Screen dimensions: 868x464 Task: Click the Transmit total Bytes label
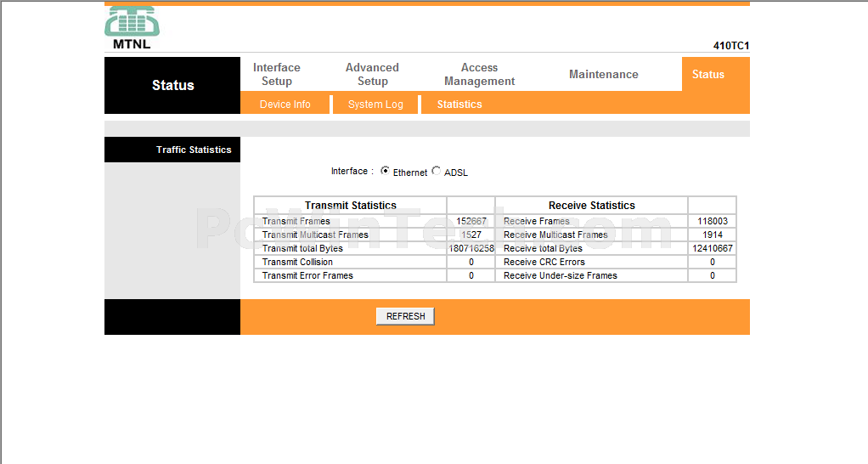click(303, 248)
